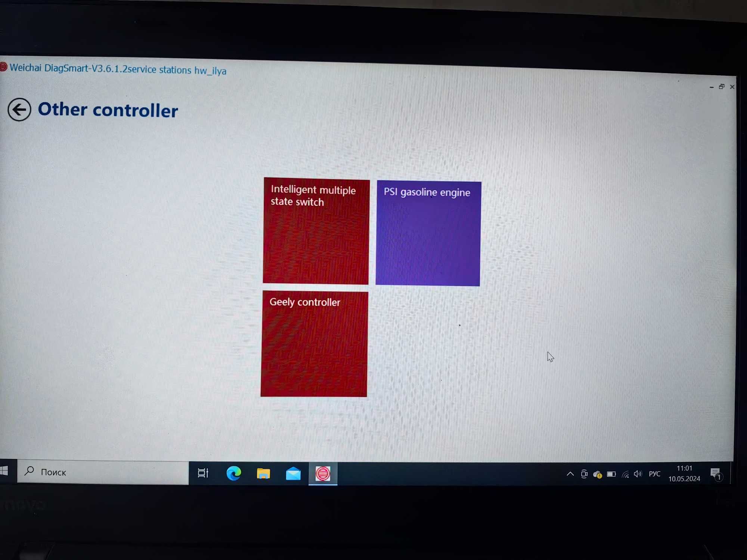Expand language selector RUS dropdown
747x560 pixels.
(655, 472)
